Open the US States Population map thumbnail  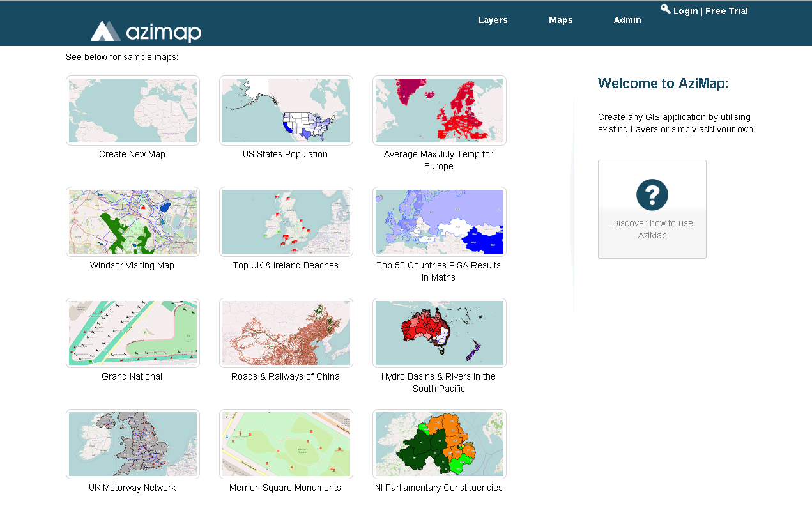286,111
